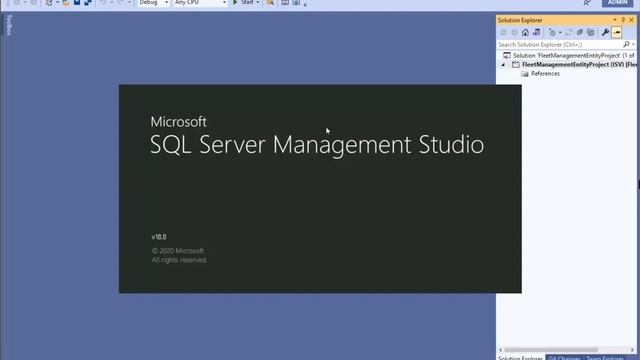Click the Show All Files icon
This screenshot has width=640, height=360.
coord(591,32)
